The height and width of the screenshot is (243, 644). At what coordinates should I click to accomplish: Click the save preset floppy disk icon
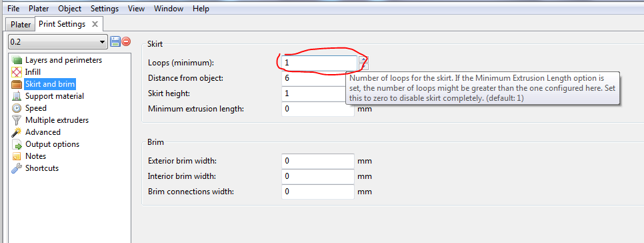115,41
